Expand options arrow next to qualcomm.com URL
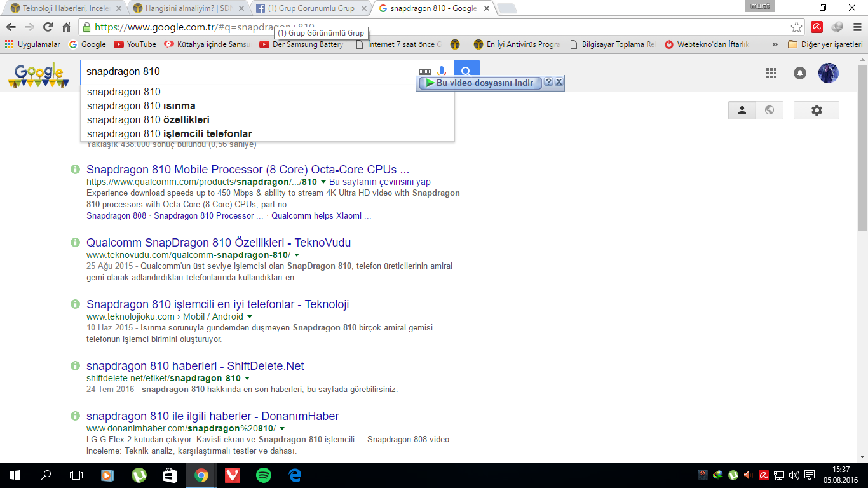 pyautogui.click(x=323, y=182)
